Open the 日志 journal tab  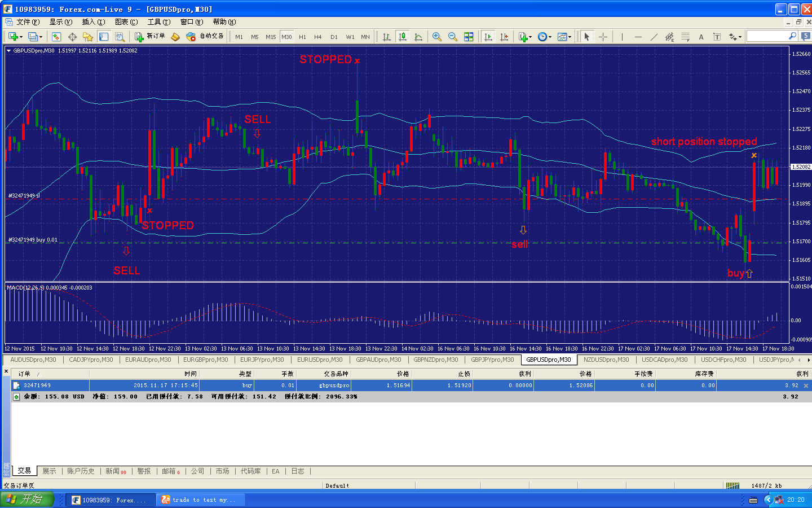coord(298,471)
